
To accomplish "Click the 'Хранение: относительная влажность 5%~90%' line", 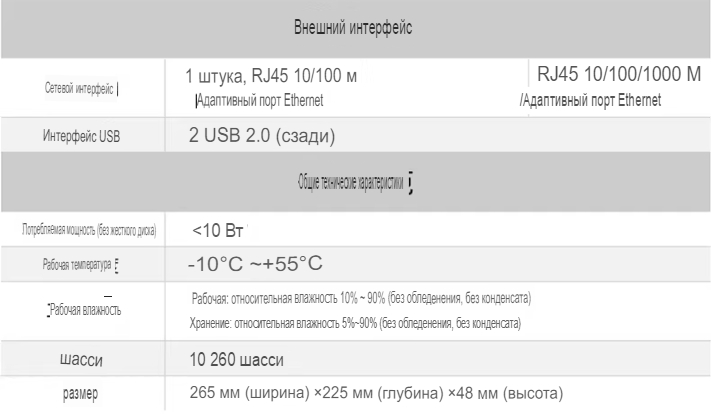I will coord(355,323).
